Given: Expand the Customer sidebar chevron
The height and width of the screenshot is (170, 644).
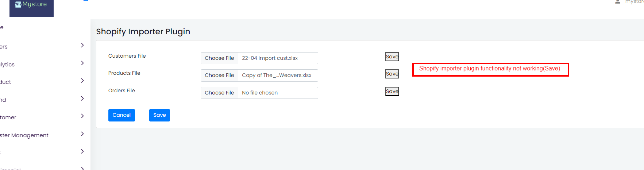Looking at the screenshot, I should pos(82,116).
